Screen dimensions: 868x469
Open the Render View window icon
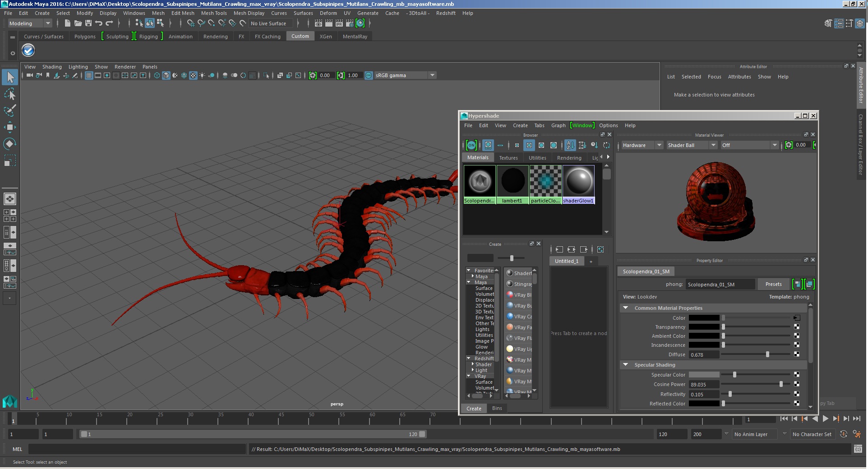point(319,23)
